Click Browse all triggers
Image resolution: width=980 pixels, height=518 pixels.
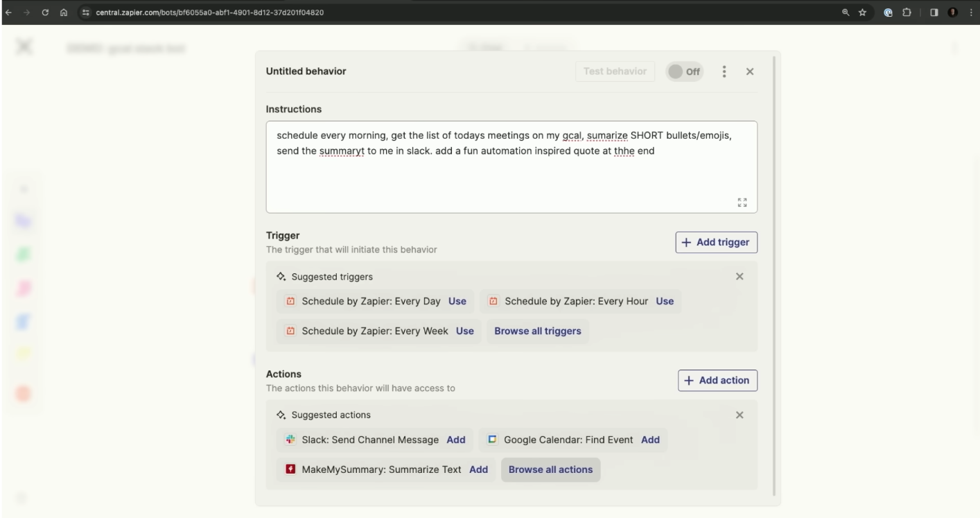point(538,331)
